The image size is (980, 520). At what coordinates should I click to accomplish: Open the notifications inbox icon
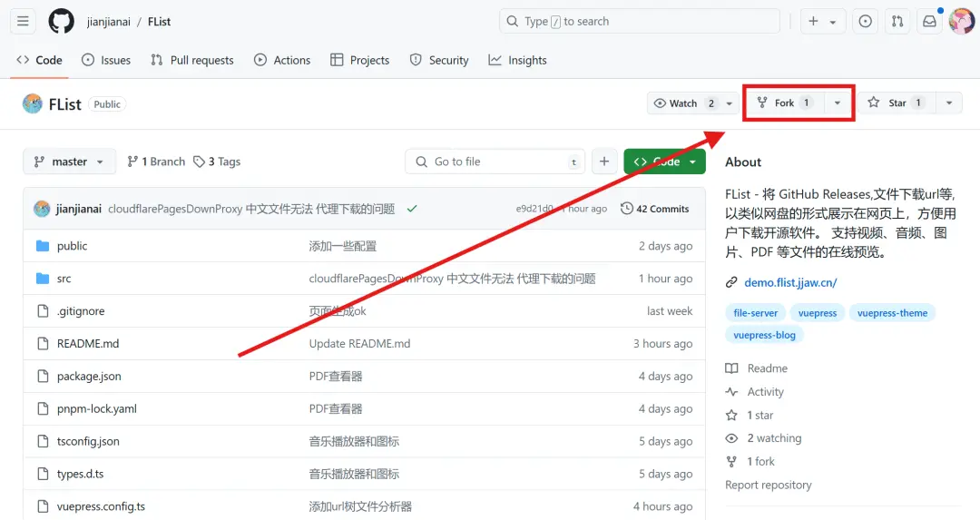tap(929, 21)
